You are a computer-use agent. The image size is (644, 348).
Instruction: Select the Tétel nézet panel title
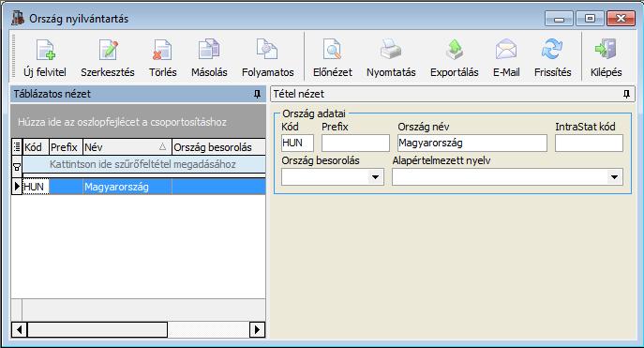299,94
